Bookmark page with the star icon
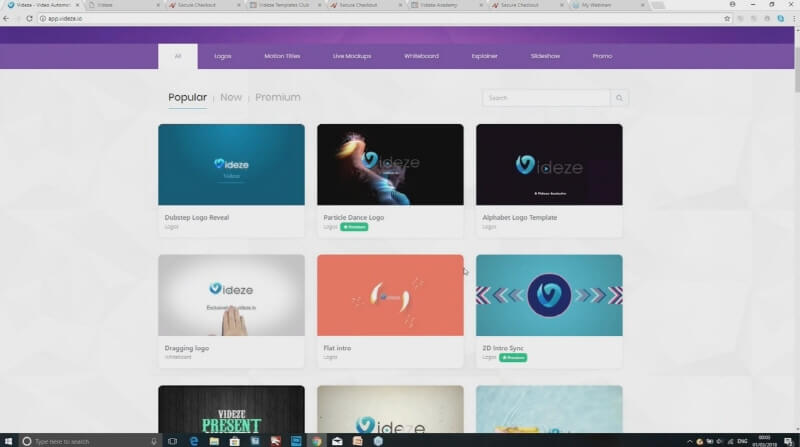The image size is (800, 447). pyautogui.click(x=727, y=18)
